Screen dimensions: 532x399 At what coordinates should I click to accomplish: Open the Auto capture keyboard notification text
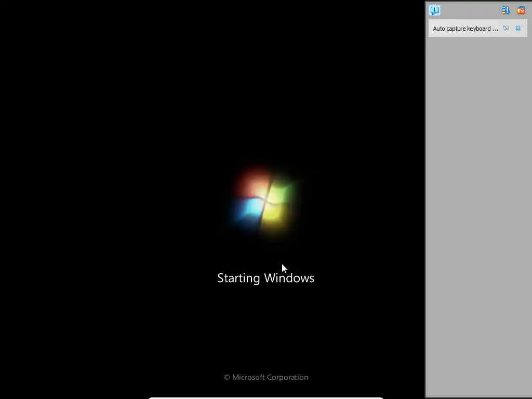click(465, 29)
